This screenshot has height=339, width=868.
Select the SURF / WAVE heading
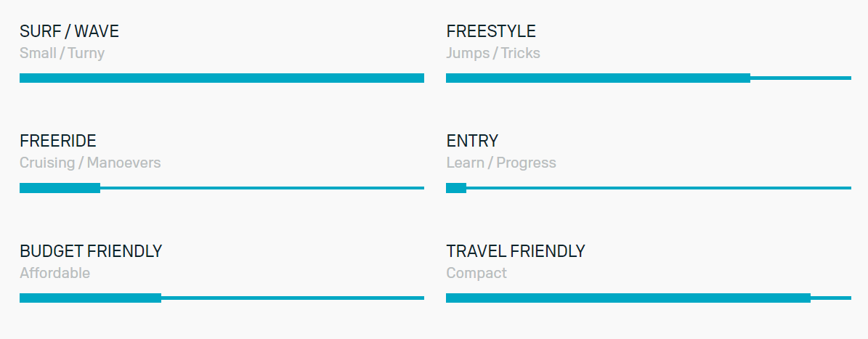(x=69, y=31)
